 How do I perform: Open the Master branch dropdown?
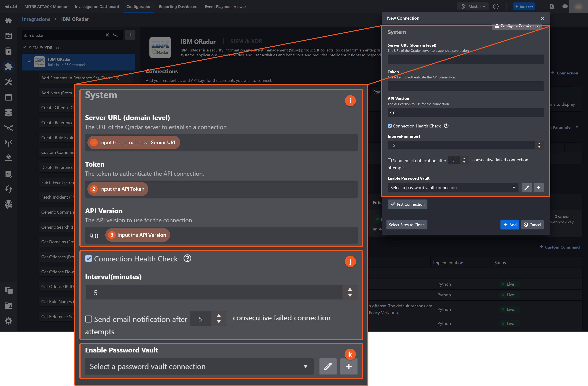click(x=473, y=6)
